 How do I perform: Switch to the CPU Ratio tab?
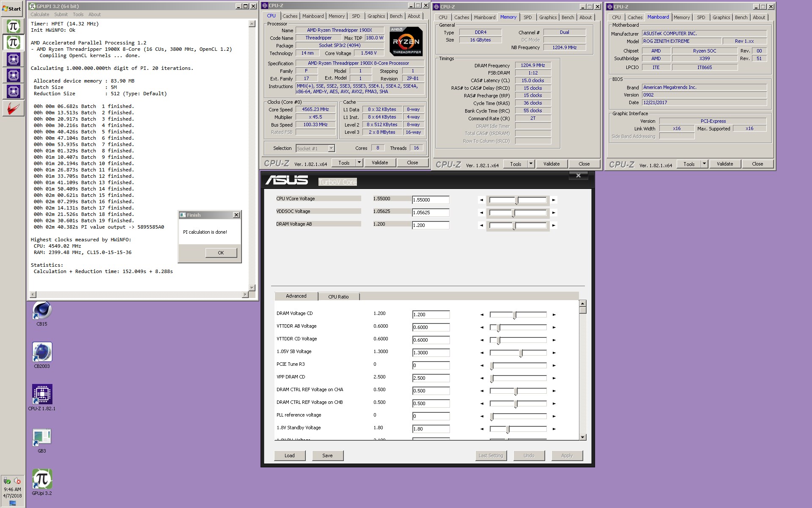coord(338,297)
